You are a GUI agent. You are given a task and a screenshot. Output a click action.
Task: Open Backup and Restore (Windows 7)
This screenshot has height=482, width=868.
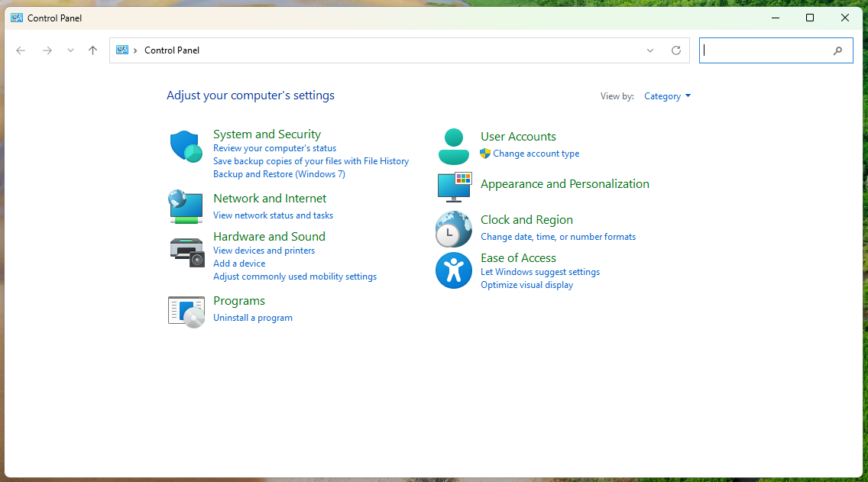click(279, 173)
